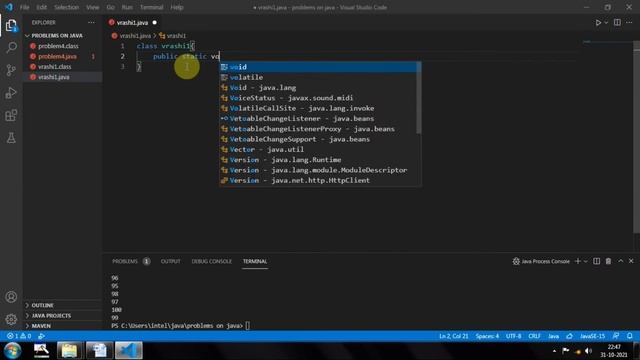This screenshot has width=640, height=360.
Task: Open the Run and Debug view
Action: click(x=11, y=93)
